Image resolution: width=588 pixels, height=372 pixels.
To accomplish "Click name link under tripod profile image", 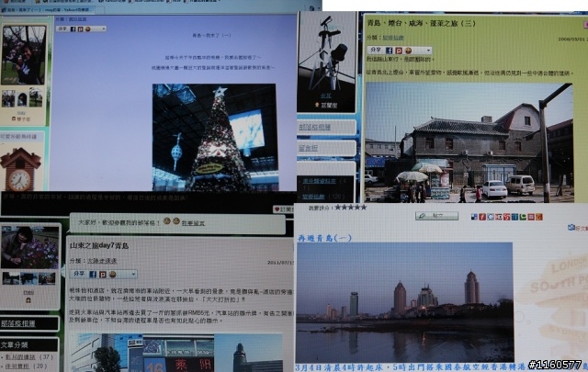I will point(326,96).
